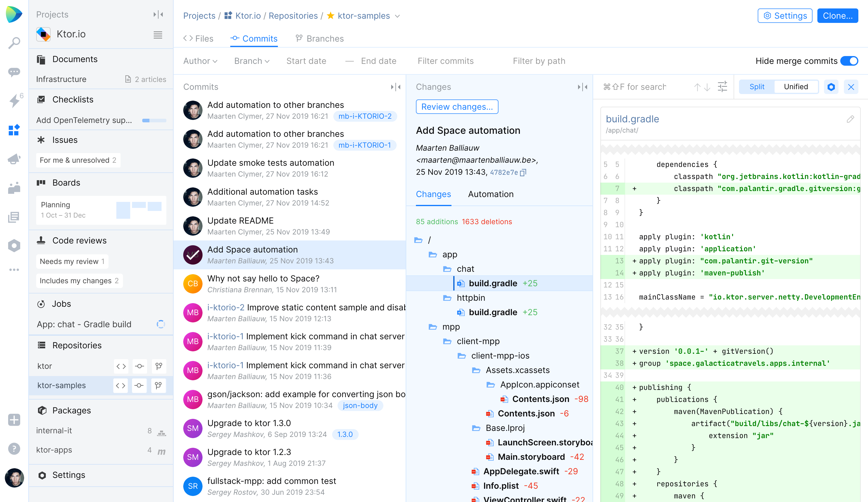Click the Review changes... button
Viewport: 868px width, 502px height.
click(x=457, y=107)
